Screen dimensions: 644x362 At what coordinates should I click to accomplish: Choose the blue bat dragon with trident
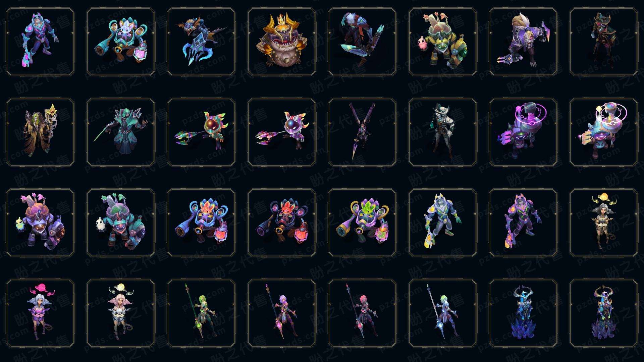pyautogui.click(x=201, y=42)
